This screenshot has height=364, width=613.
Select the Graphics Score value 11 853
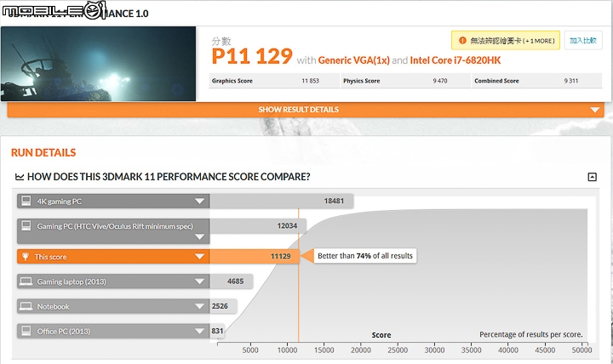311,81
